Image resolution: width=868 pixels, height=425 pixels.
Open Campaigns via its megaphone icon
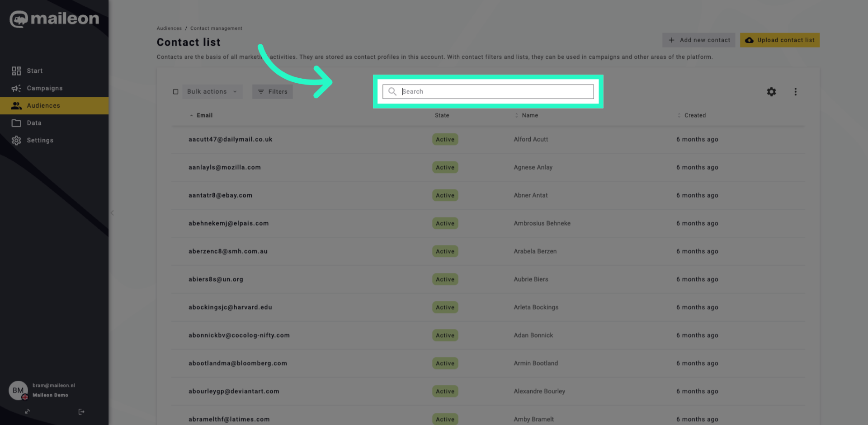click(16, 88)
